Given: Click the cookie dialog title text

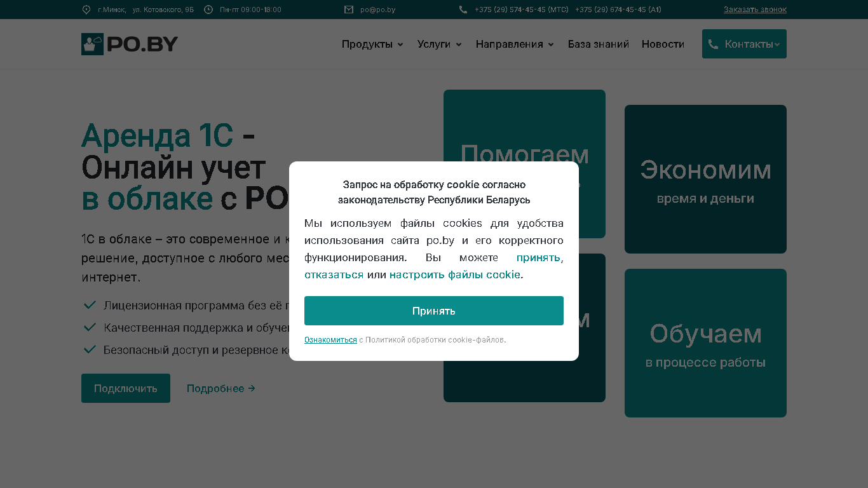Looking at the screenshot, I should tap(434, 192).
